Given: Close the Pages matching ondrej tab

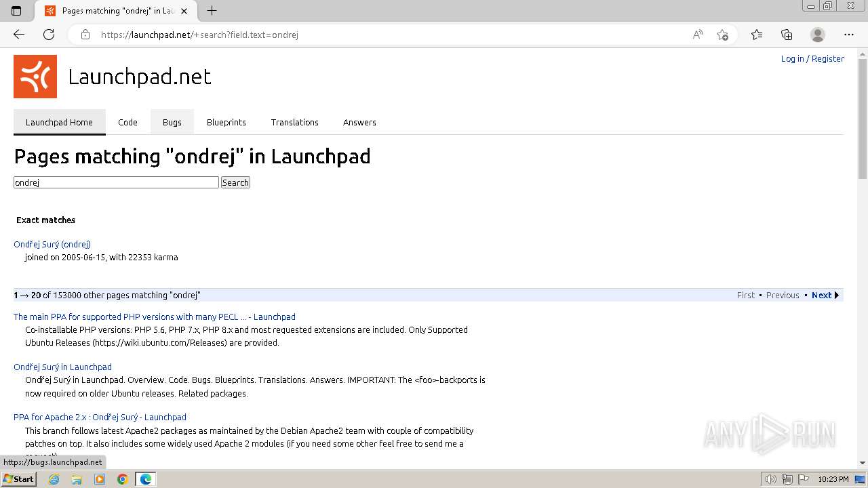Looking at the screenshot, I should click(x=184, y=11).
